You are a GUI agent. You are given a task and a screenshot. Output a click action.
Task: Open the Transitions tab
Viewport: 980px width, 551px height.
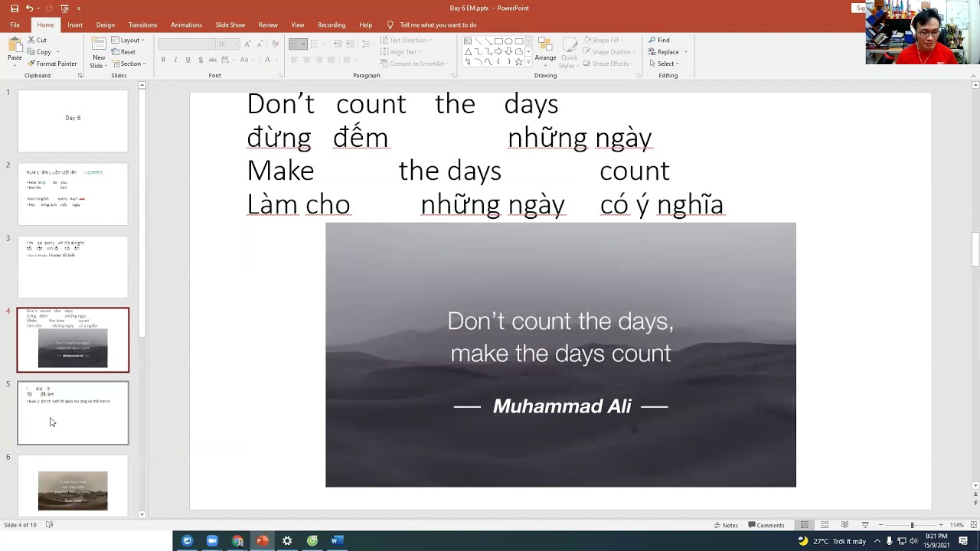(142, 24)
